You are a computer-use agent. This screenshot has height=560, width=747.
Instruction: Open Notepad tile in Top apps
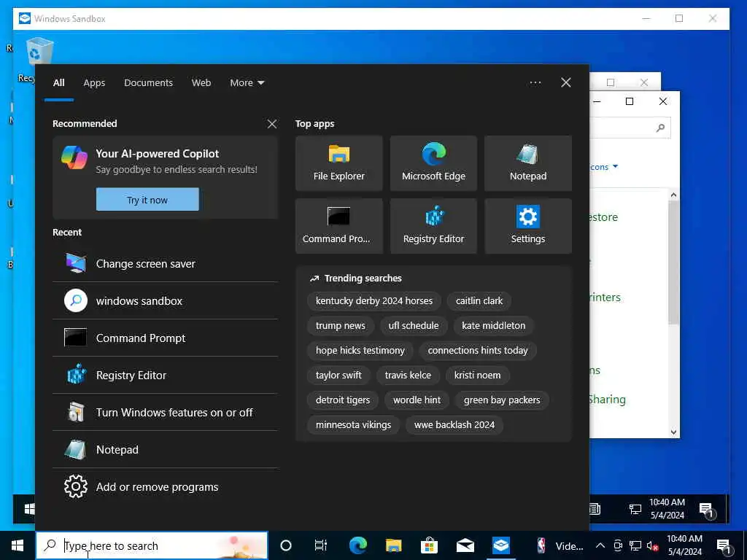528,163
